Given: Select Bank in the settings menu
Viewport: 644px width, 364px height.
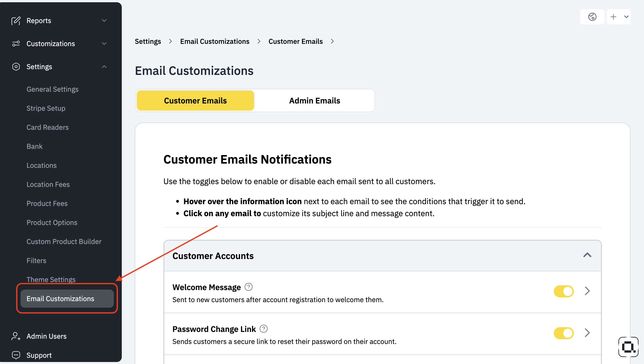Looking at the screenshot, I should 35,147.
